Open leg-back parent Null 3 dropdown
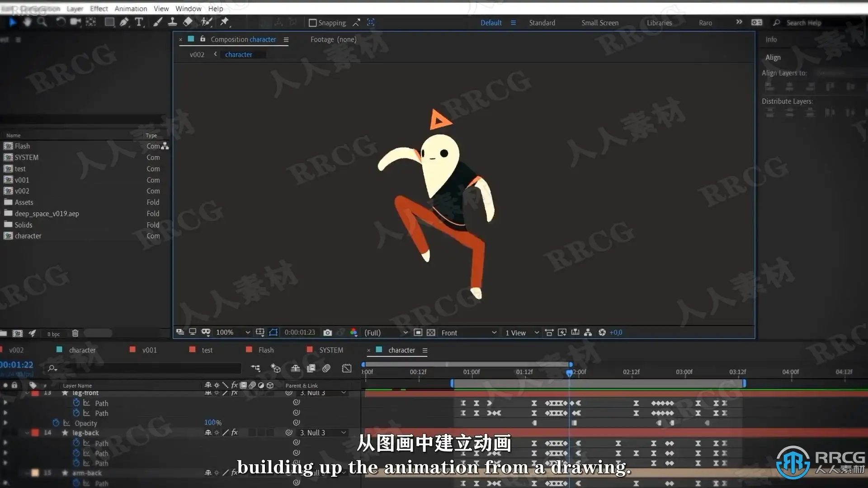This screenshot has height=488, width=868. [x=323, y=432]
